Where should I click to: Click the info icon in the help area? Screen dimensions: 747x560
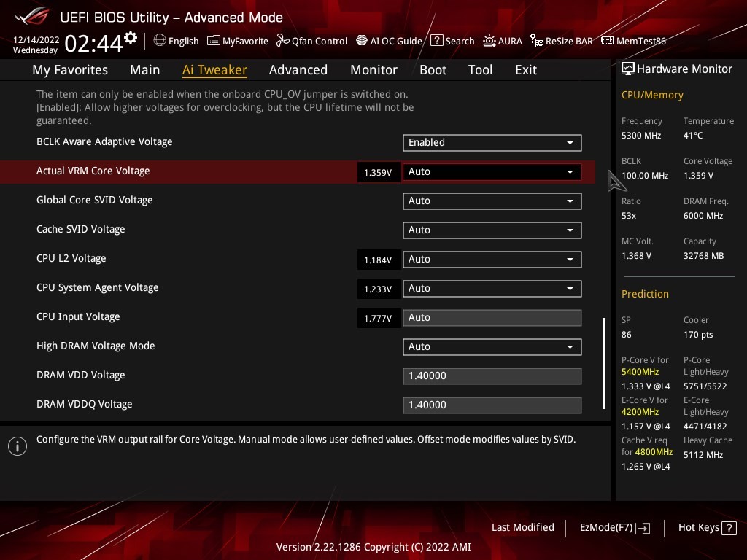click(18, 446)
